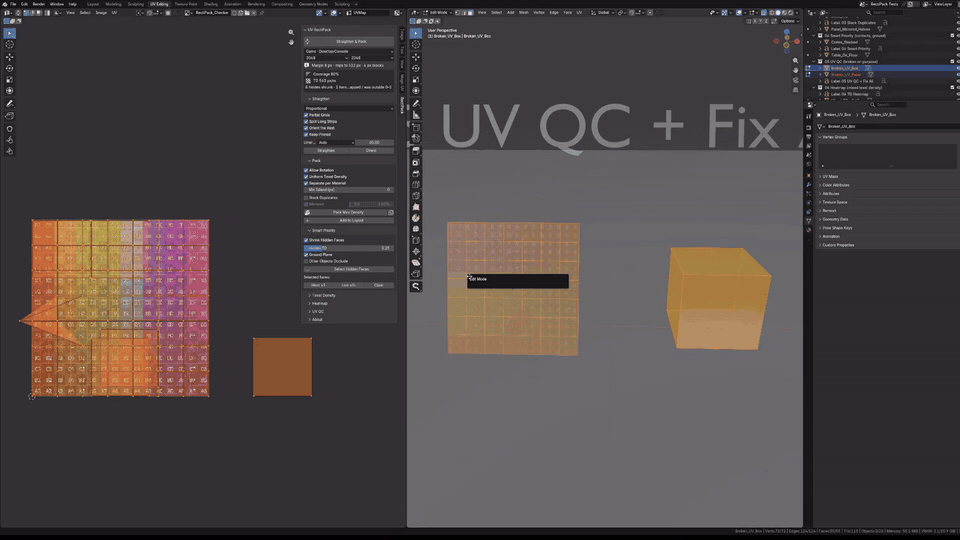
Task: Collapse the Pack section
Action: pyautogui.click(x=315, y=160)
